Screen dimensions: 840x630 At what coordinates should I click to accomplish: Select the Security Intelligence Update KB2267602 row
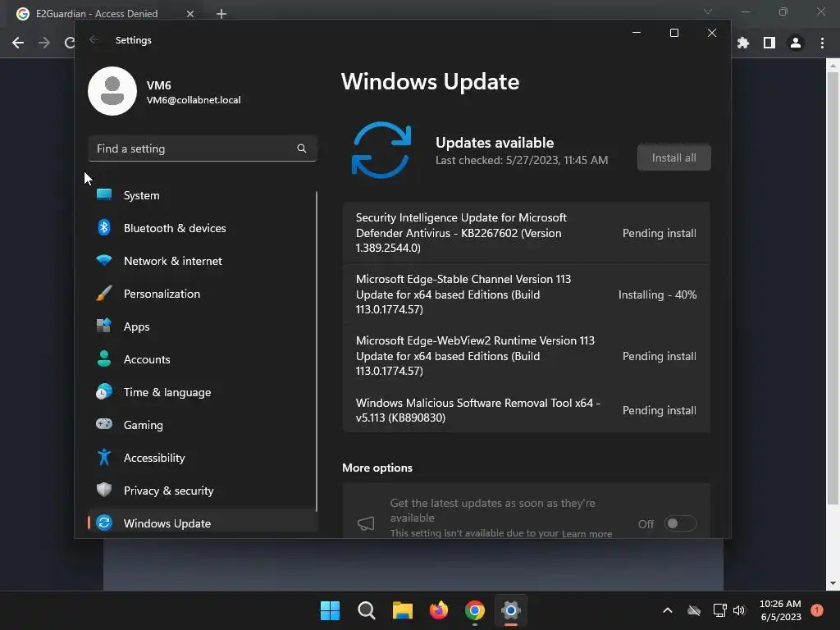(x=527, y=232)
